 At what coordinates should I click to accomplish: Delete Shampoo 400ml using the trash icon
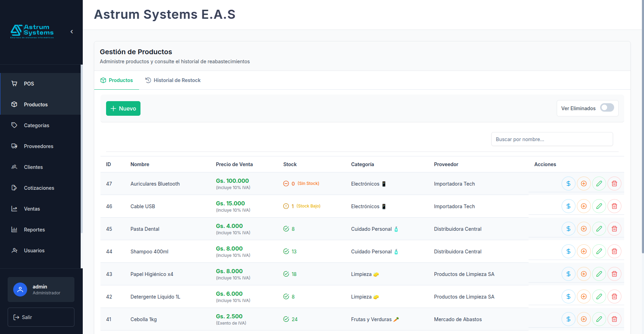click(x=614, y=251)
